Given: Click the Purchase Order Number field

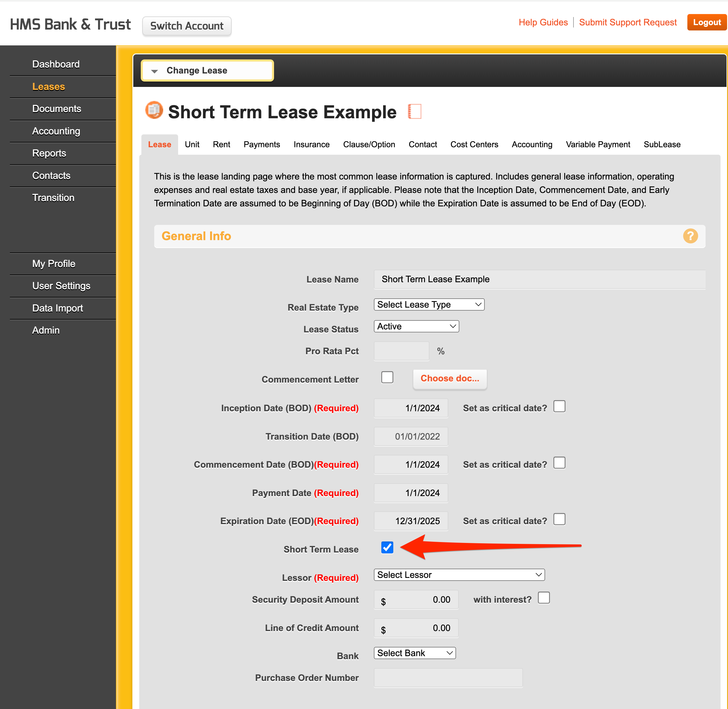Looking at the screenshot, I should (448, 678).
